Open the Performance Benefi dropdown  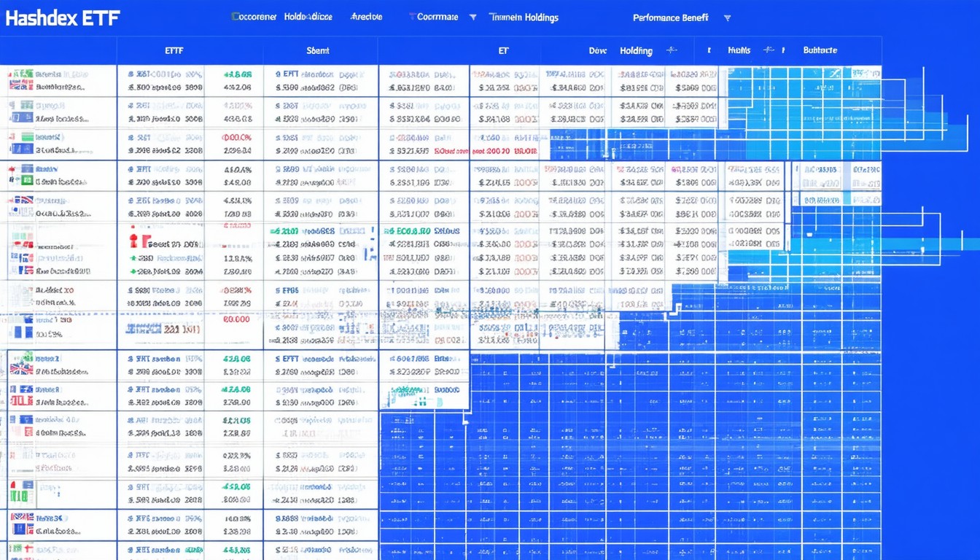click(727, 17)
